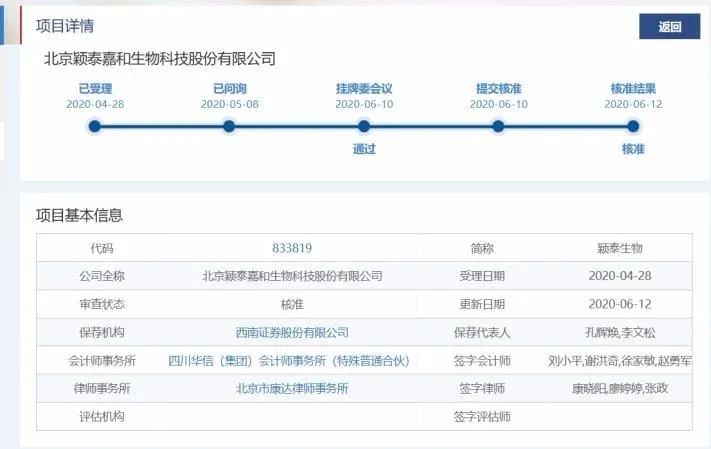Click the 孔辉焕,李文松 representatives cell

620,332
